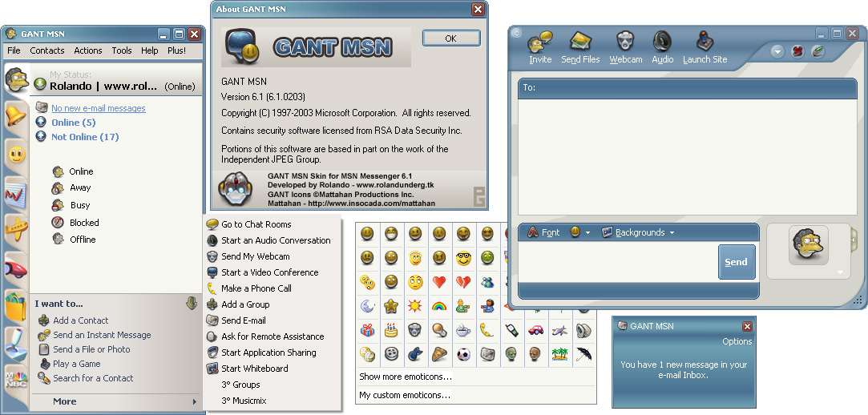This screenshot has width=868, height=415.
Task: Expand the Online (5) contact group
Action: point(41,123)
